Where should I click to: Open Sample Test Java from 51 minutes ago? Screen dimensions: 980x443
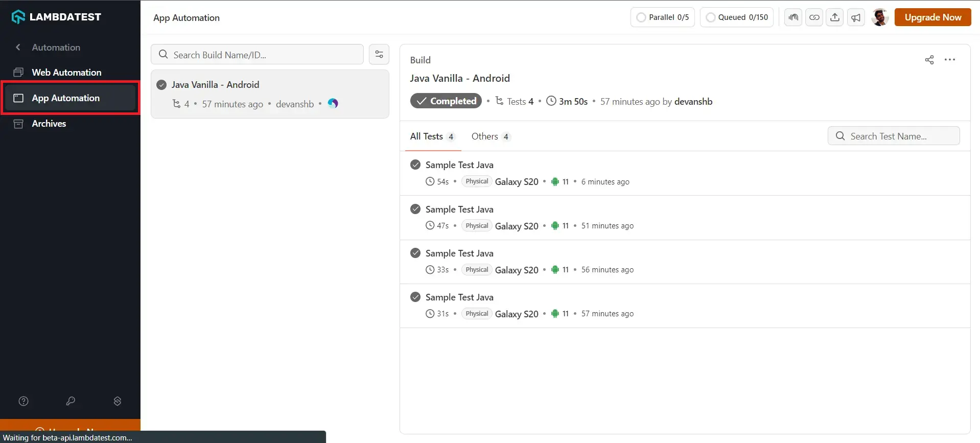(685, 218)
